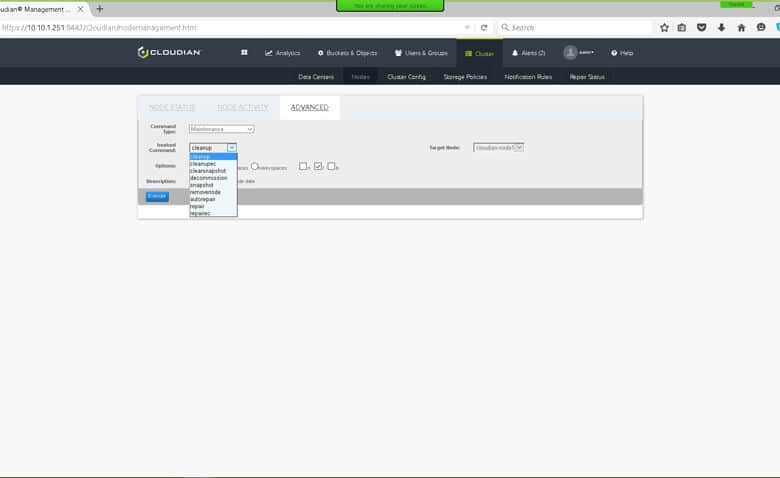The height and width of the screenshot is (478, 780).
Task: Open the bookmarks library clipboard icon
Action: click(682, 28)
